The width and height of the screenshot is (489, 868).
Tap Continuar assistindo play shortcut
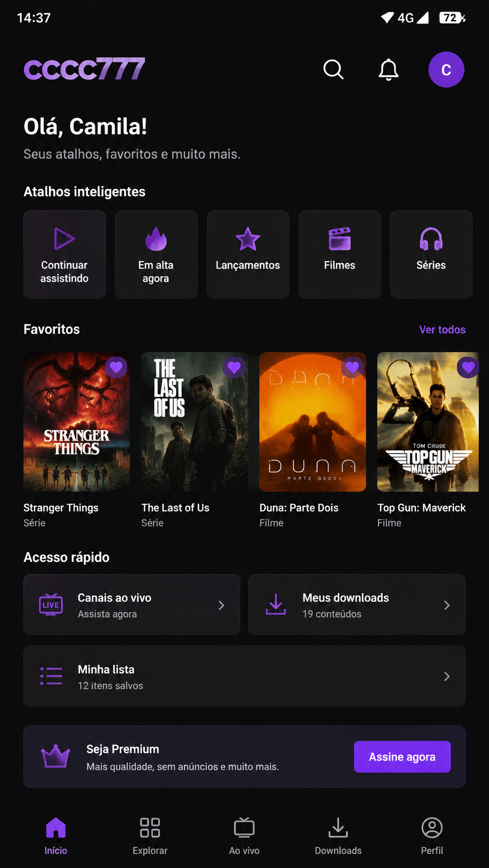[64, 254]
